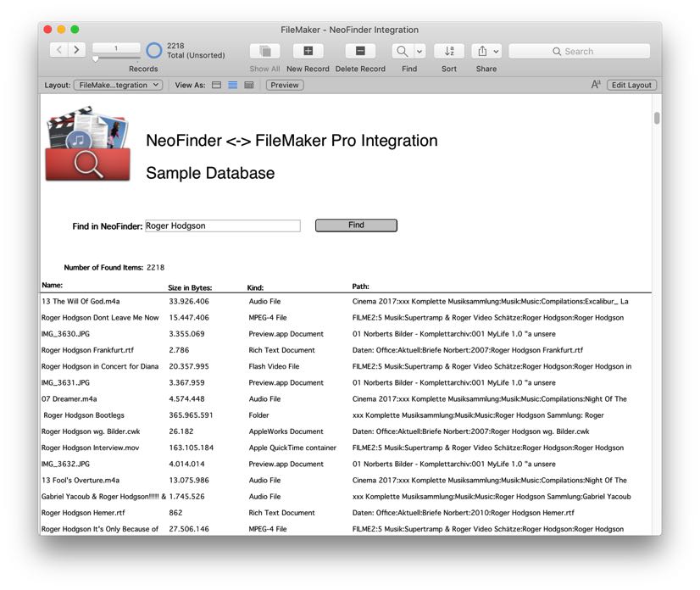700x590 pixels.
Task: Click '2218 Total (Unsorted)' status text
Action: point(196,51)
